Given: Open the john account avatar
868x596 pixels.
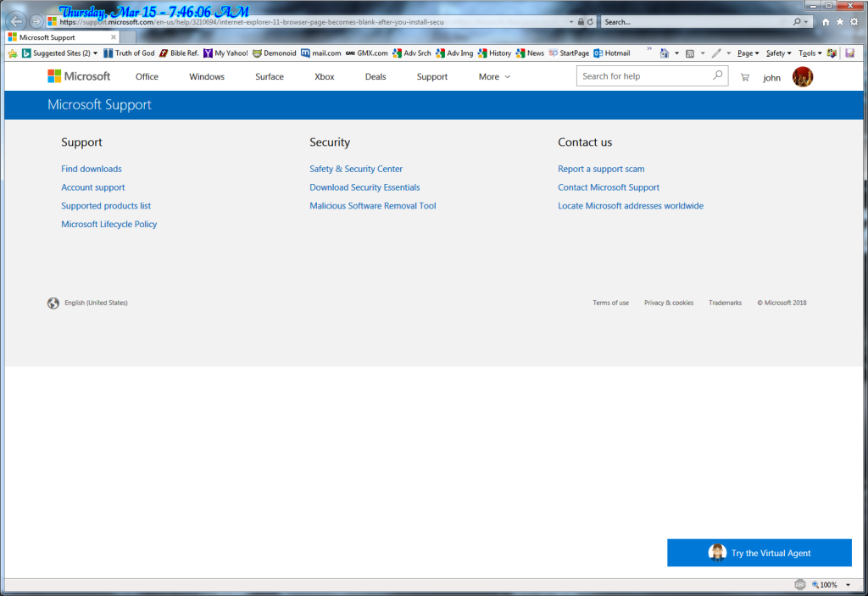Looking at the screenshot, I should (802, 76).
